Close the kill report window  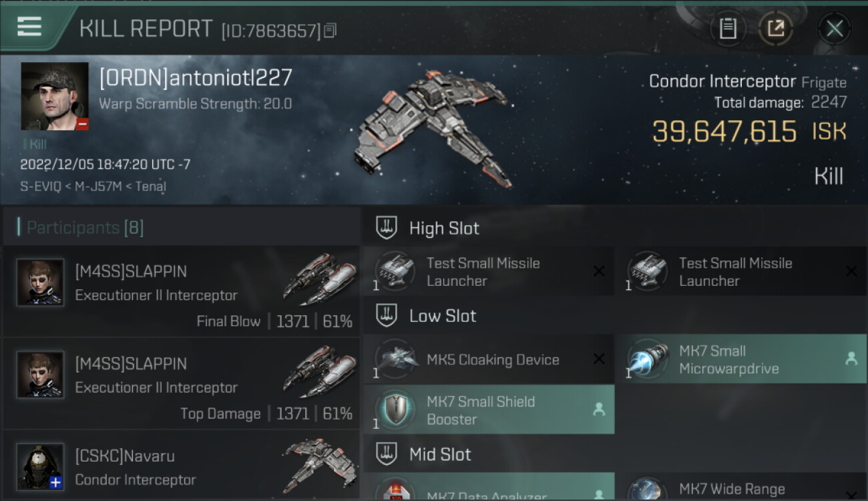pos(834,28)
